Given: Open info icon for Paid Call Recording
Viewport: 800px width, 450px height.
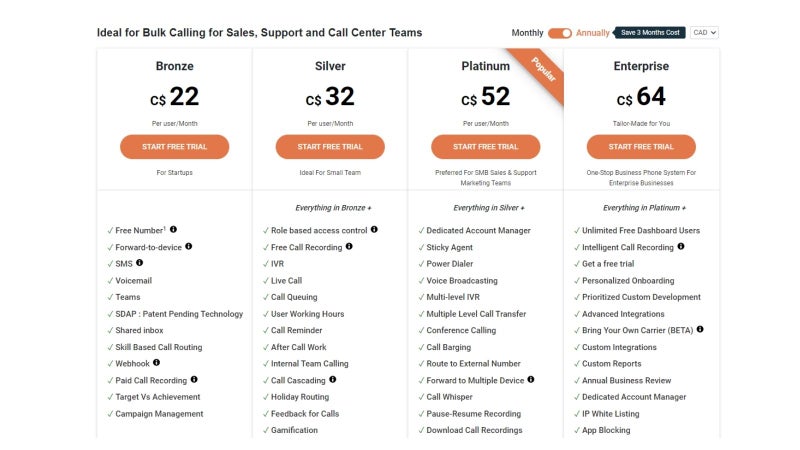Looking at the screenshot, I should point(194,380).
